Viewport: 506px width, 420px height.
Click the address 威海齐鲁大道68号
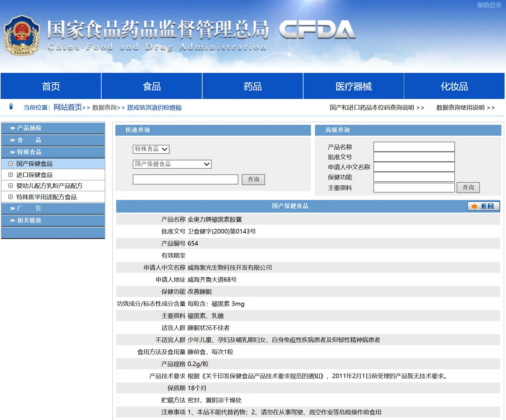pyautogui.click(x=212, y=280)
